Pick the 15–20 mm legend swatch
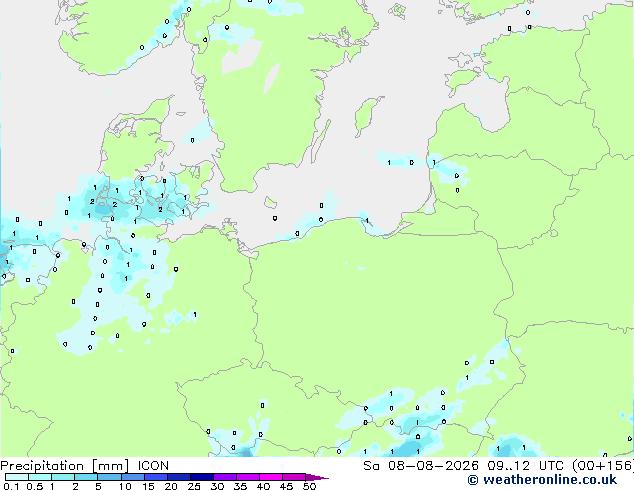This screenshot has height=490, width=634. (155, 477)
